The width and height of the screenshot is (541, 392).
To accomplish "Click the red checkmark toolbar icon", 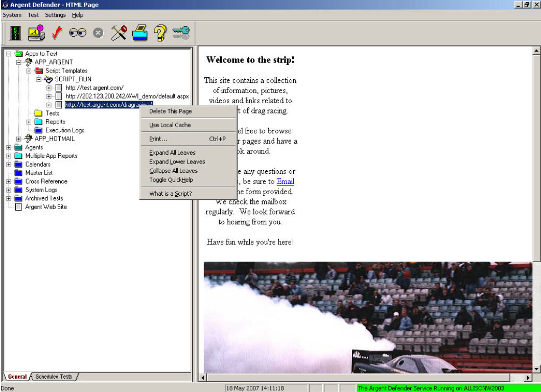I will point(57,33).
